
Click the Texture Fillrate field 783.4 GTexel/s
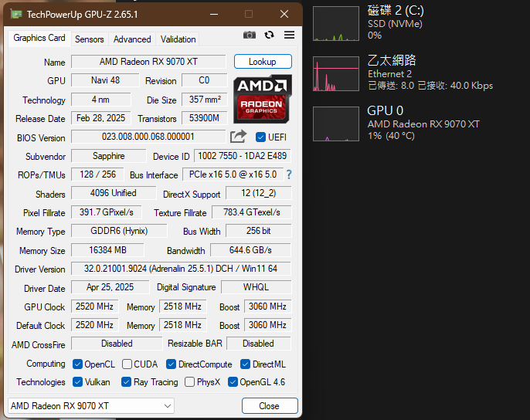[x=252, y=212]
